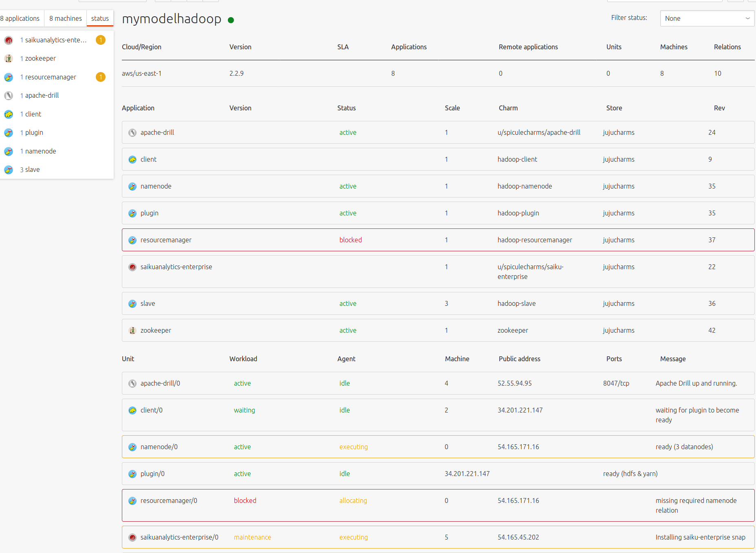This screenshot has height=553, width=756.
Task: Switch to the 8 applications tab
Action: 20,18
